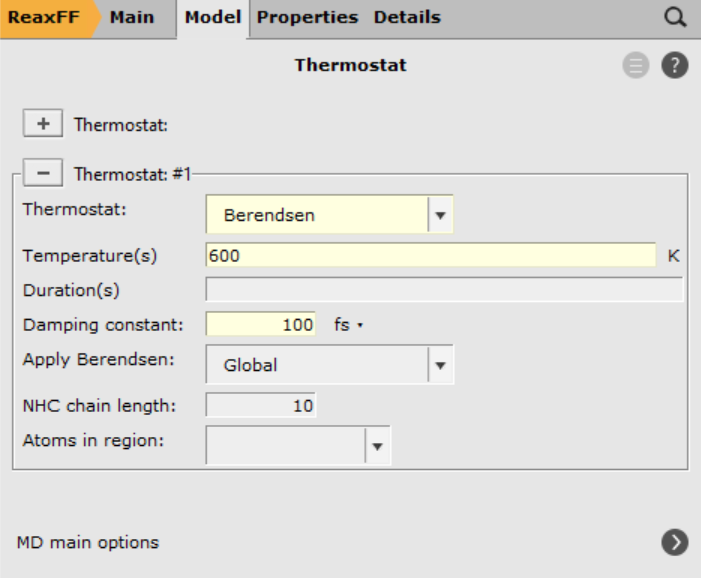
Task: Click the NHC chain length field
Action: (261, 405)
